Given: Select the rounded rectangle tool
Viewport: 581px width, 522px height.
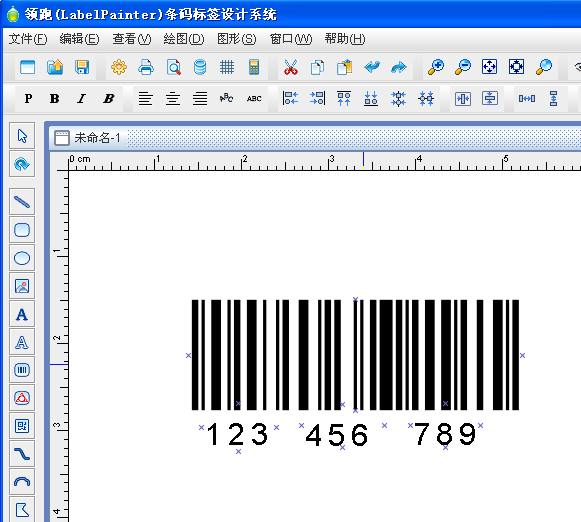Looking at the screenshot, I should pos(22,230).
